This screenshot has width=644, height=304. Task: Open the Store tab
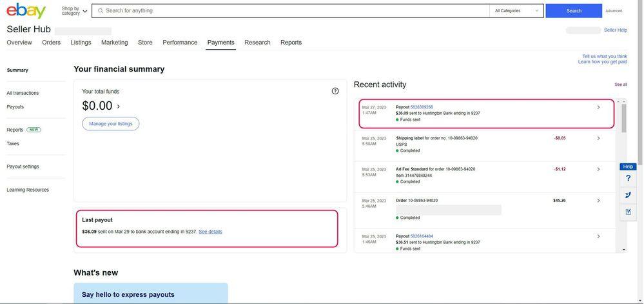point(145,43)
